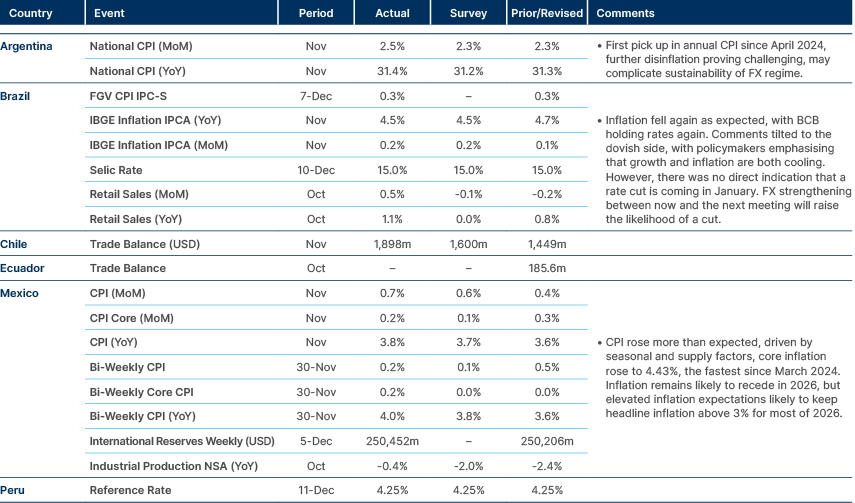Click Mexico comment on CPI rising
Image resolution: width=855 pixels, height=503 pixels.
coord(720,378)
